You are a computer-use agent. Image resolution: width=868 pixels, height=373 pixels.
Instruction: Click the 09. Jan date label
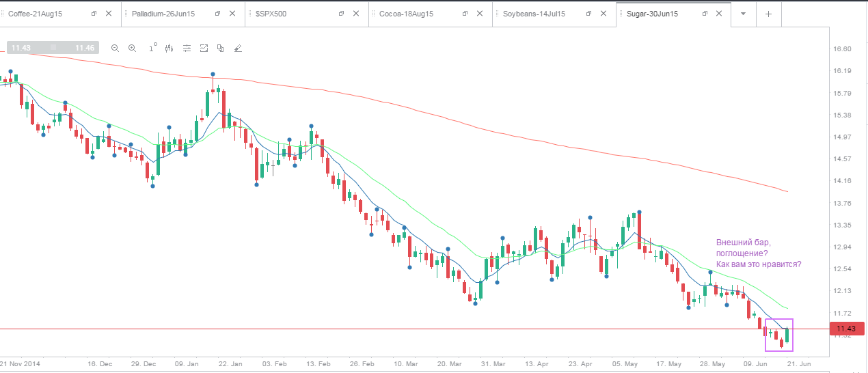pos(188,364)
